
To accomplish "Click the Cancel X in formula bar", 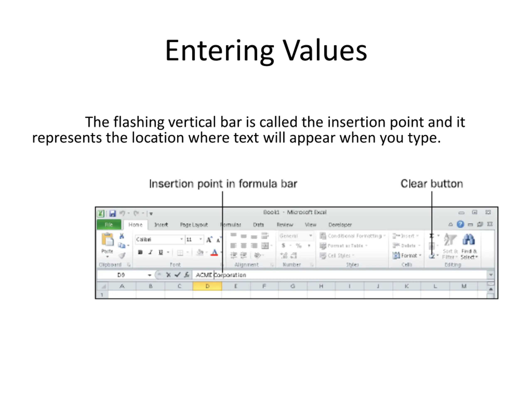I will click(168, 275).
